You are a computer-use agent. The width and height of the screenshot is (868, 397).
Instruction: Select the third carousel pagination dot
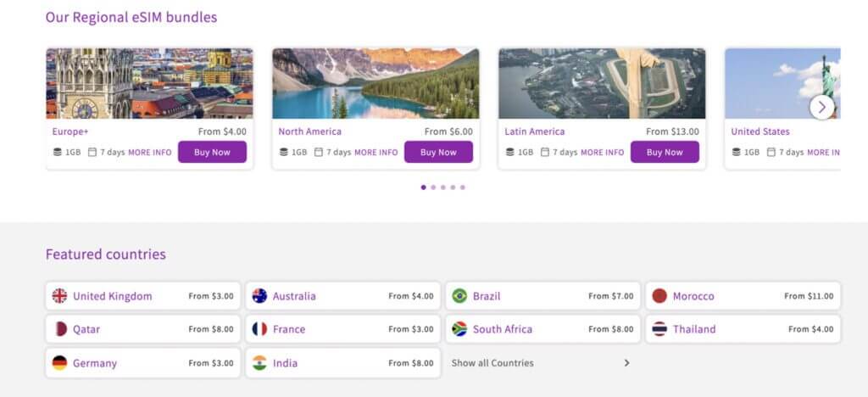pos(443,187)
